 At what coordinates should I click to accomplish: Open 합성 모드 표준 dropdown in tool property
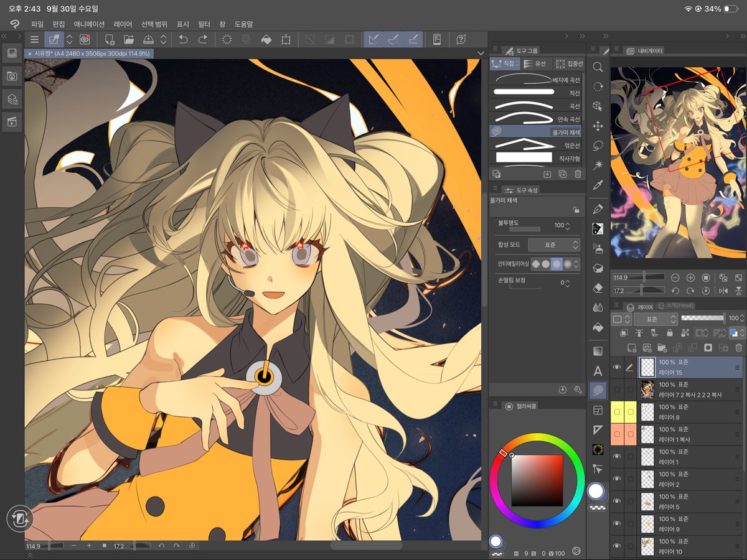tap(554, 245)
